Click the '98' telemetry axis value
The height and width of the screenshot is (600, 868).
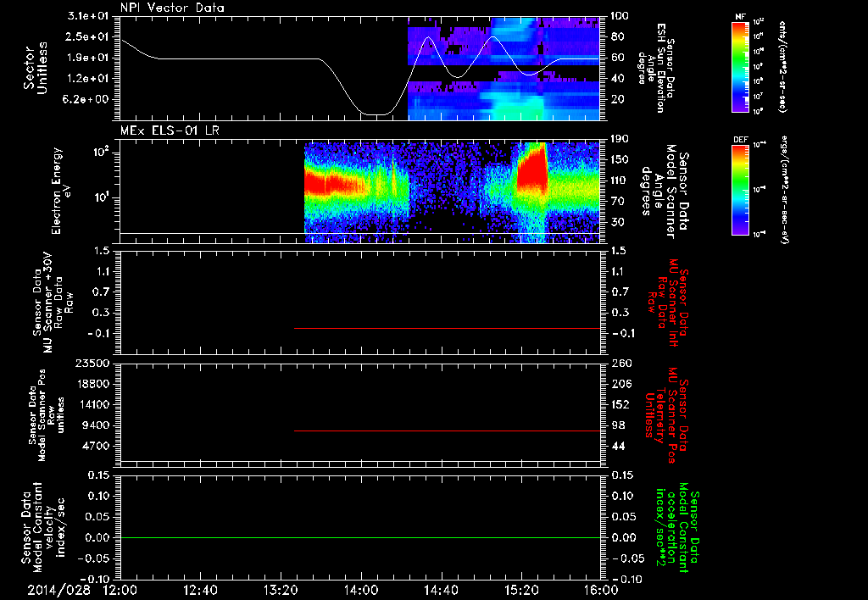click(x=617, y=425)
